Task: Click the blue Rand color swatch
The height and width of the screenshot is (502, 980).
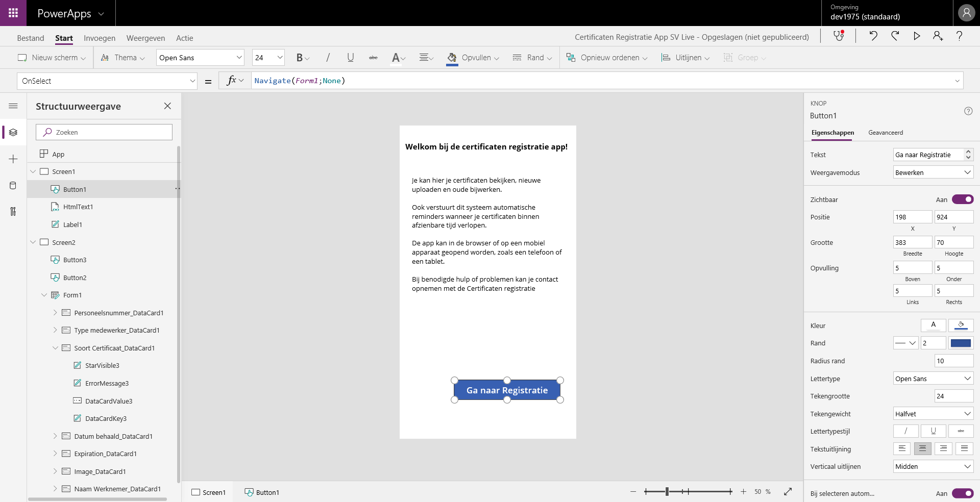Action: pyautogui.click(x=961, y=343)
